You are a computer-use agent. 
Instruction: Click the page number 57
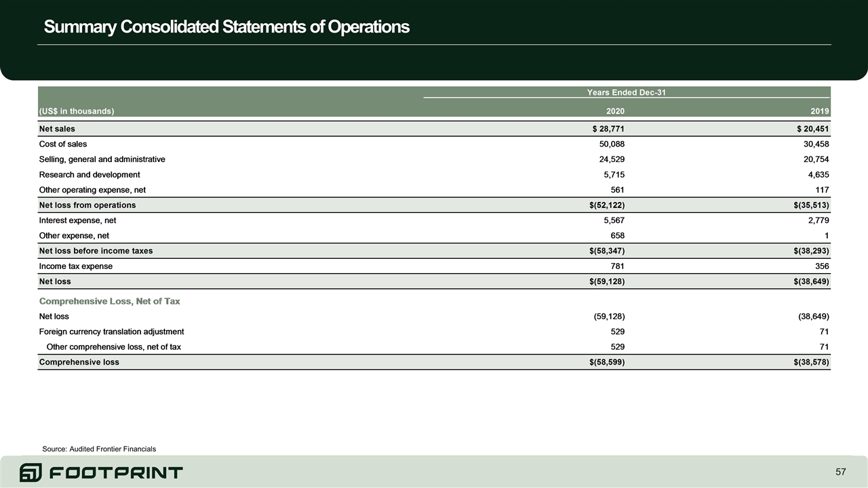[840, 472]
